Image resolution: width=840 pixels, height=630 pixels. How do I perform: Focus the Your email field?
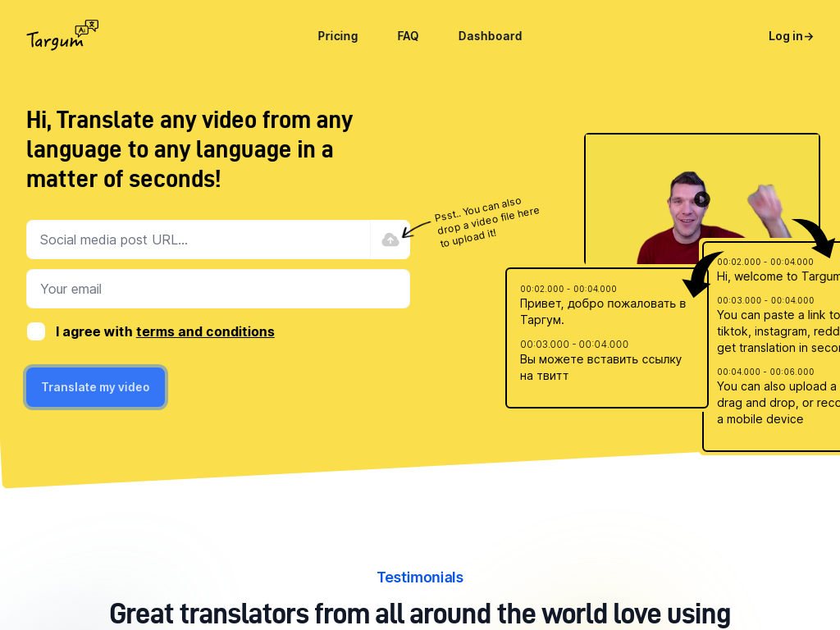tap(218, 289)
